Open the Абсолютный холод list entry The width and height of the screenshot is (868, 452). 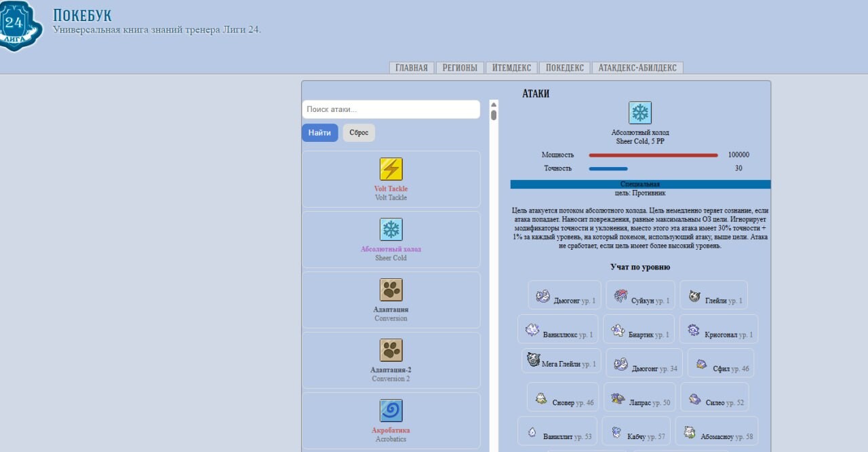coord(391,249)
